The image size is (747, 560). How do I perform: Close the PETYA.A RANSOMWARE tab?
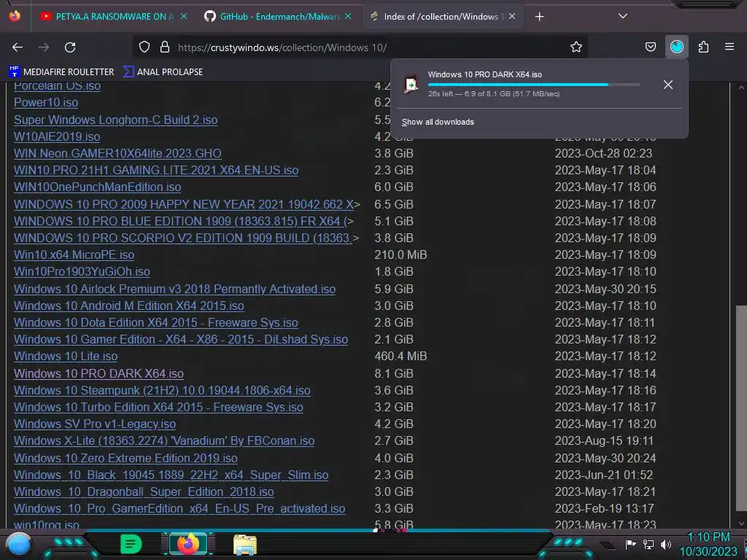click(183, 16)
